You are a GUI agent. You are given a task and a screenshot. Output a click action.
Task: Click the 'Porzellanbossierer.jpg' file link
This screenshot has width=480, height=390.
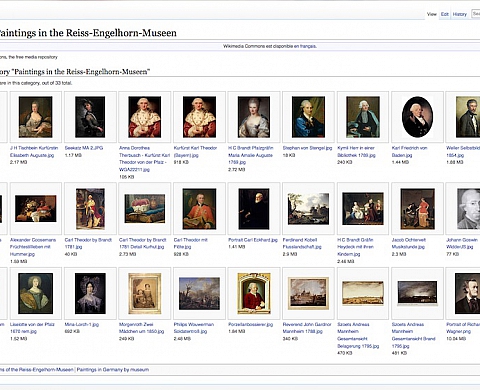tap(251, 324)
